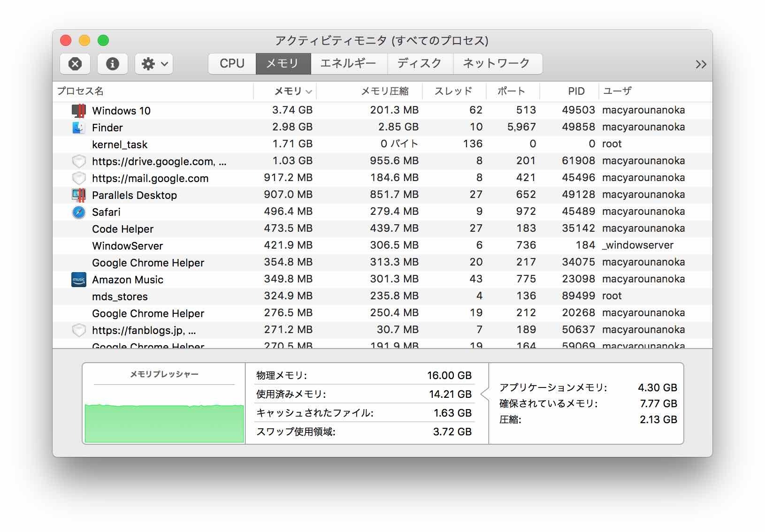
Task: Click the drive.google.com shield icon
Action: coord(79,161)
